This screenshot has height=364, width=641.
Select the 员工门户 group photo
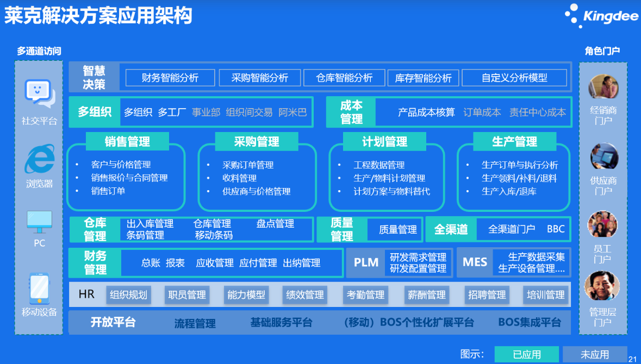pos(603,225)
